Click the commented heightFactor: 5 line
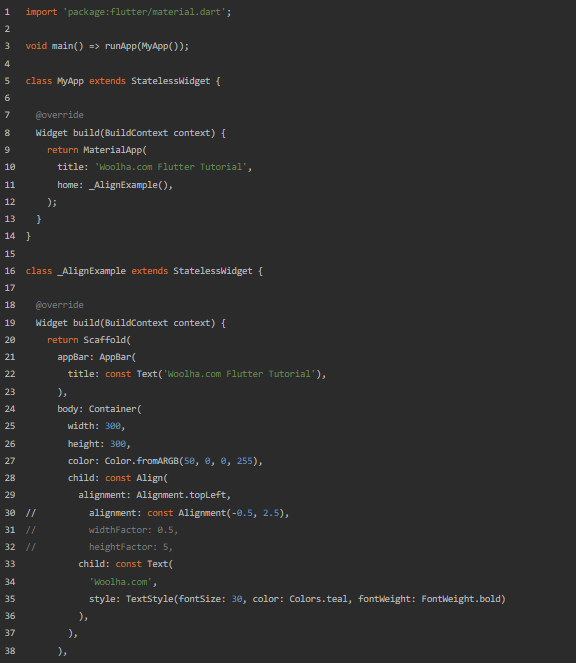This screenshot has height=663, width=576. point(130,547)
